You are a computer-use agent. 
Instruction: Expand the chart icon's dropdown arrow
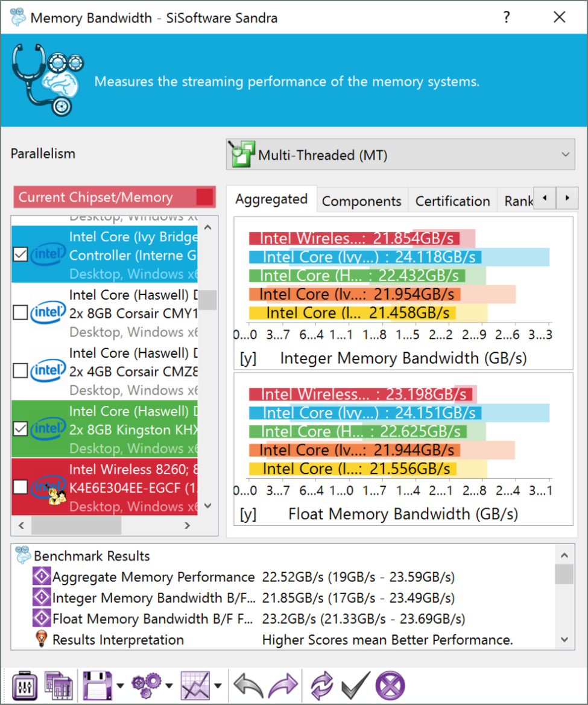click(x=218, y=686)
